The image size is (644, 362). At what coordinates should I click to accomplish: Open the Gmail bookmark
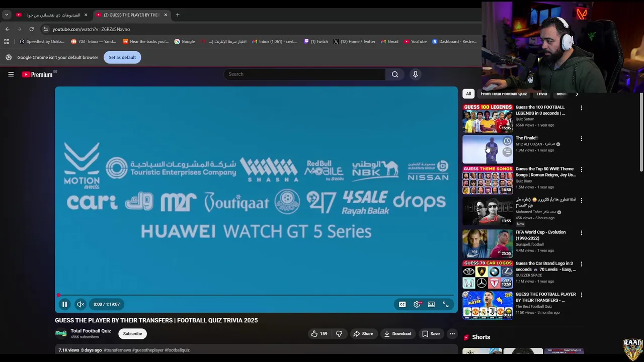390,42
